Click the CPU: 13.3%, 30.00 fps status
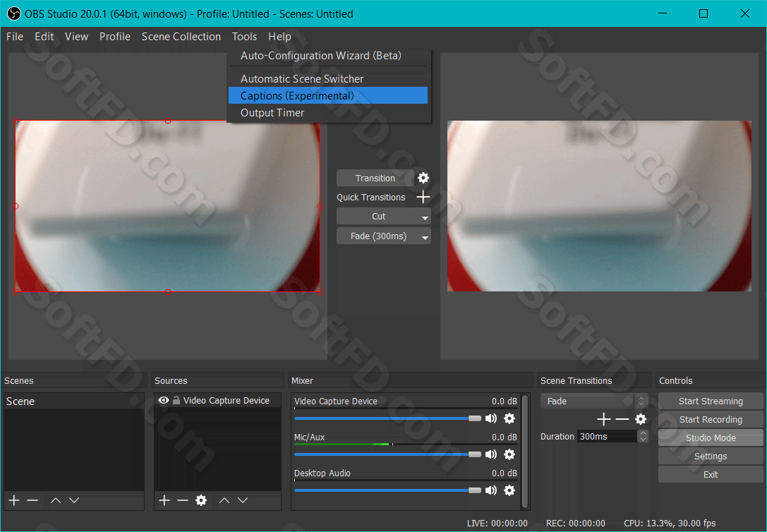This screenshot has height=532, width=767. click(670, 524)
